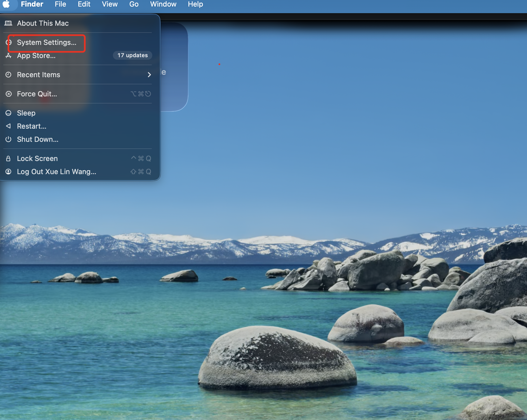Expand the Recent Items submenu arrow

(149, 75)
